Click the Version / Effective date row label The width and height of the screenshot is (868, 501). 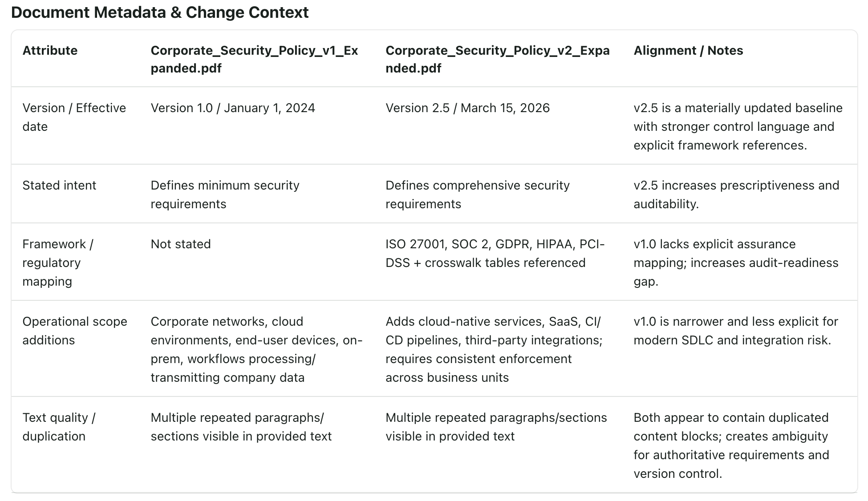pos(74,117)
